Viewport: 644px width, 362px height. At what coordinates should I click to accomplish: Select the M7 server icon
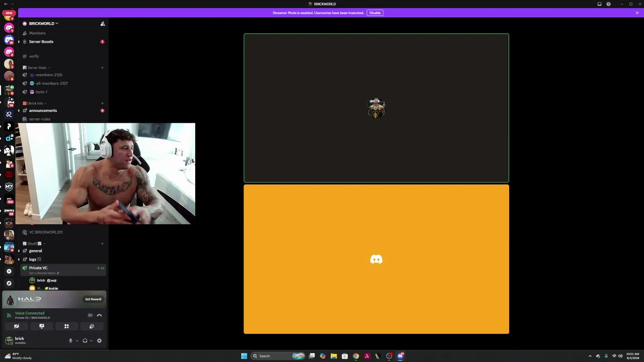coord(9,187)
